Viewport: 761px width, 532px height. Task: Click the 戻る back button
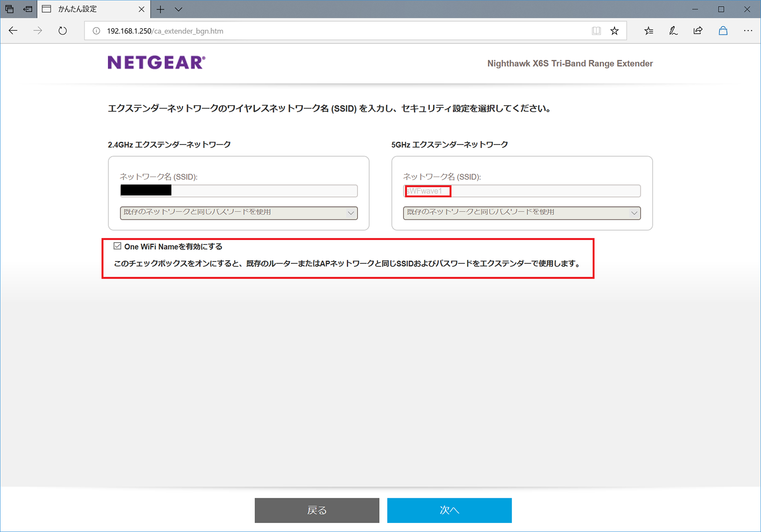[317, 510]
